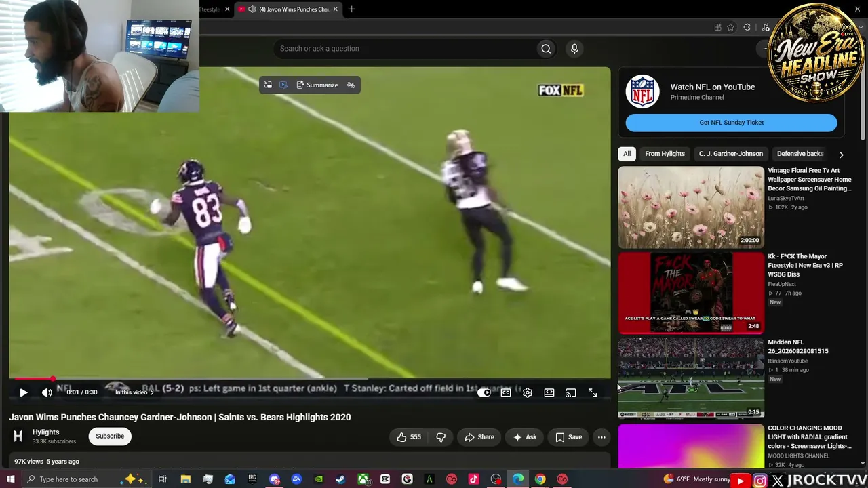This screenshot has width=868, height=488.
Task: Share the video
Action: coord(479,437)
